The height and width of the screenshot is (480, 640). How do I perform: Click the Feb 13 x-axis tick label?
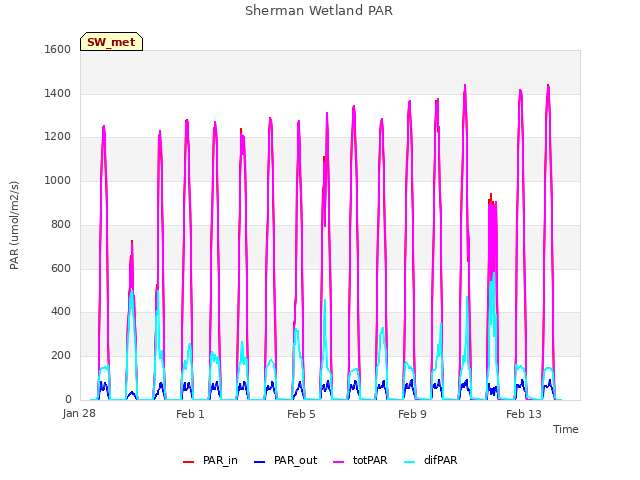[x=524, y=414]
